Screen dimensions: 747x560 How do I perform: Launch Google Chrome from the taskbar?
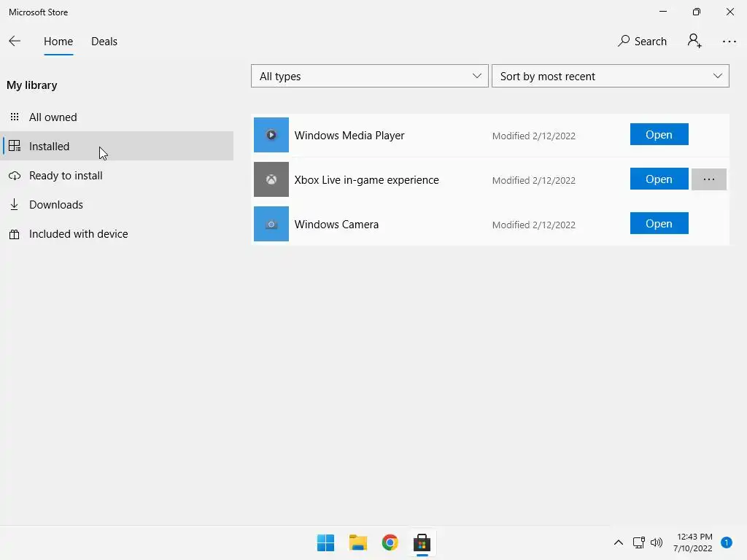point(390,542)
